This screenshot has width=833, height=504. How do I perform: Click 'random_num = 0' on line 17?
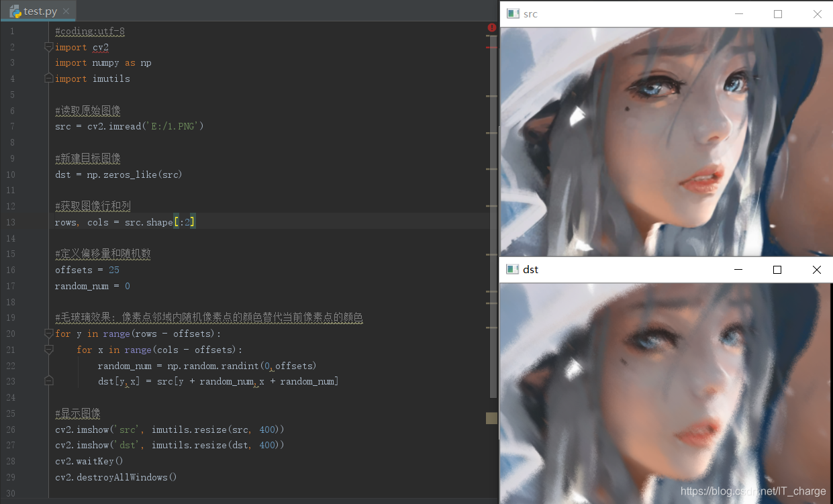pyautogui.click(x=93, y=286)
